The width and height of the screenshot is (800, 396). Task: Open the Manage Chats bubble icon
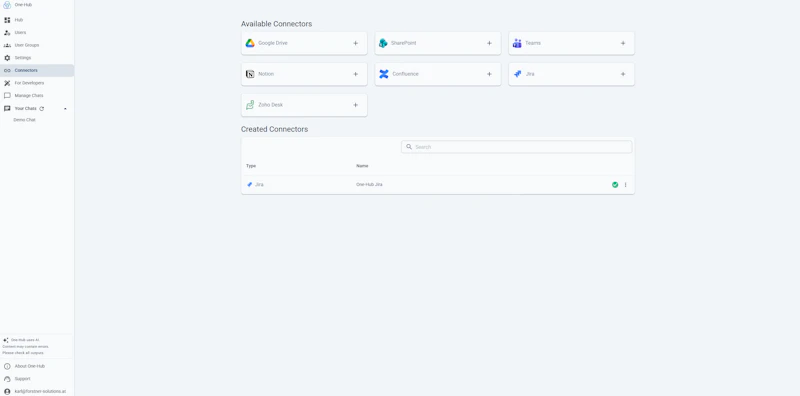pos(7,95)
